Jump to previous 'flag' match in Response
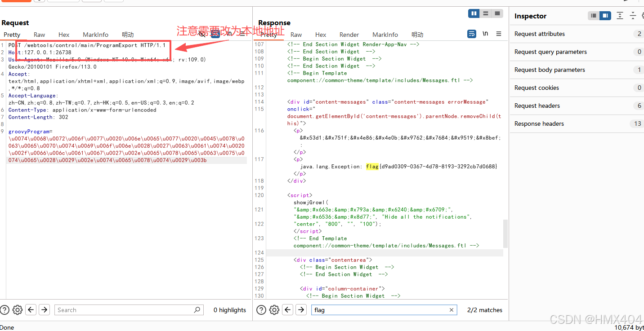Image resolution: width=644 pixels, height=331 pixels. [x=288, y=310]
